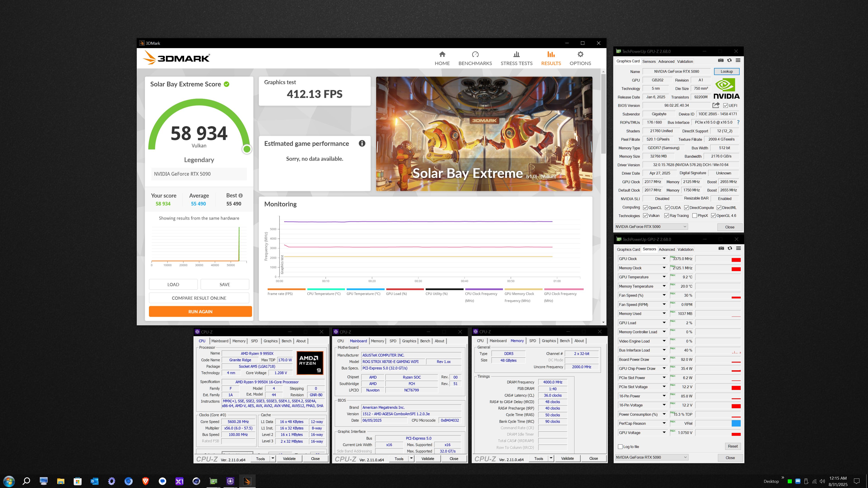Open hamburger menu in GPU-Z Sensors window
Image resolution: width=868 pixels, height=488 pixels.
click(738, 248)
